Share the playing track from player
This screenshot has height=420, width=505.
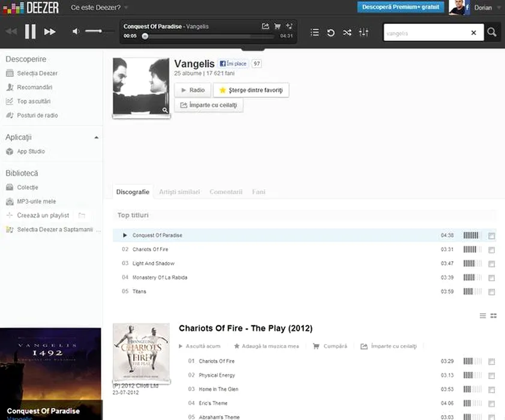(x=265, y=26)
